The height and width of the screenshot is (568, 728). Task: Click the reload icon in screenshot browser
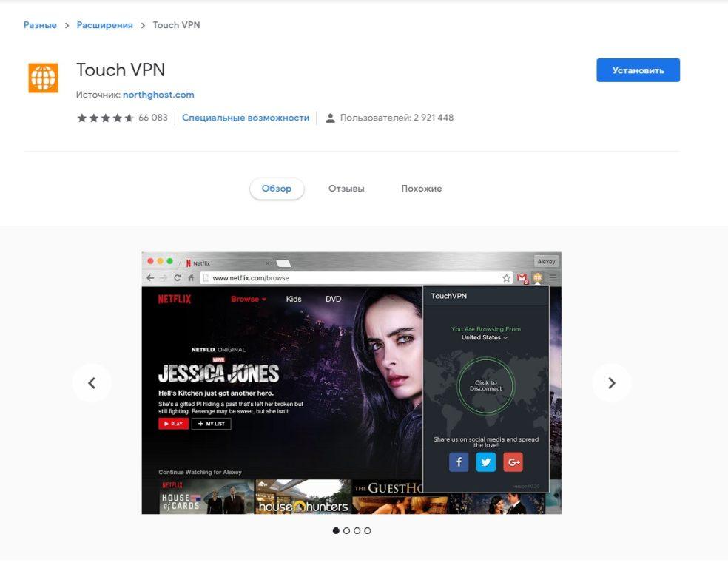click(x=178, y=278)
